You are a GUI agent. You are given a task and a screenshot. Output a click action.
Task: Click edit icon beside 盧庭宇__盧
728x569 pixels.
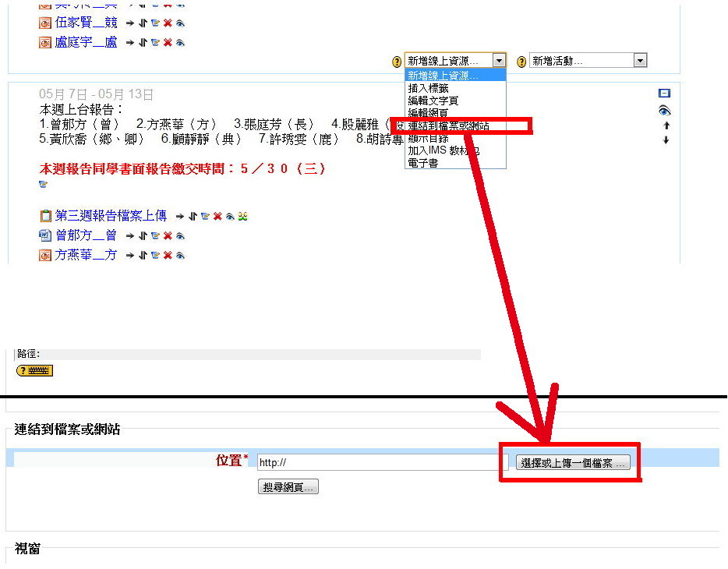[x=155, y=43]
